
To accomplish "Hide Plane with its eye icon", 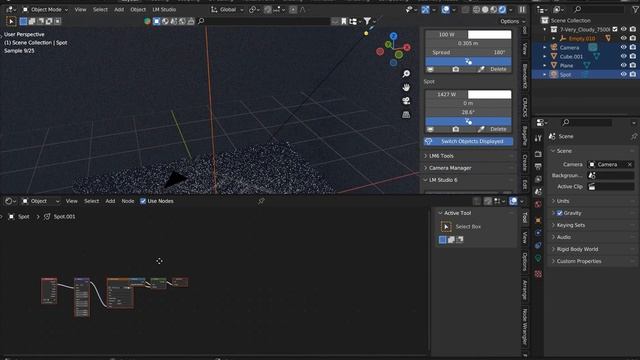I will click(x=623, y=65).
